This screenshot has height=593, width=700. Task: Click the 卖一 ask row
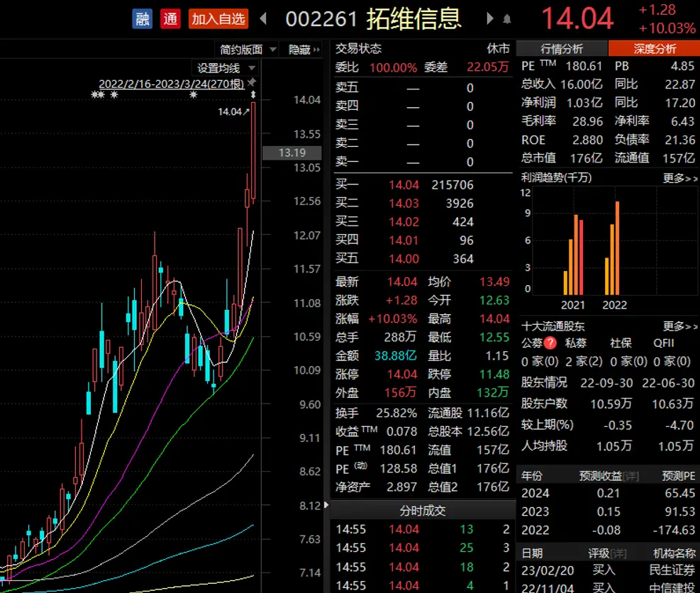[422, 162]
